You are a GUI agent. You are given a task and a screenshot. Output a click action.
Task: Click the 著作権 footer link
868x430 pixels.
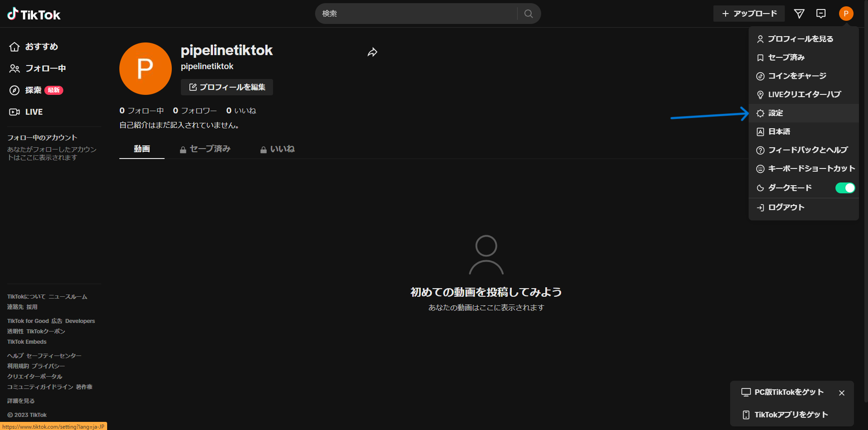[84, 387]
